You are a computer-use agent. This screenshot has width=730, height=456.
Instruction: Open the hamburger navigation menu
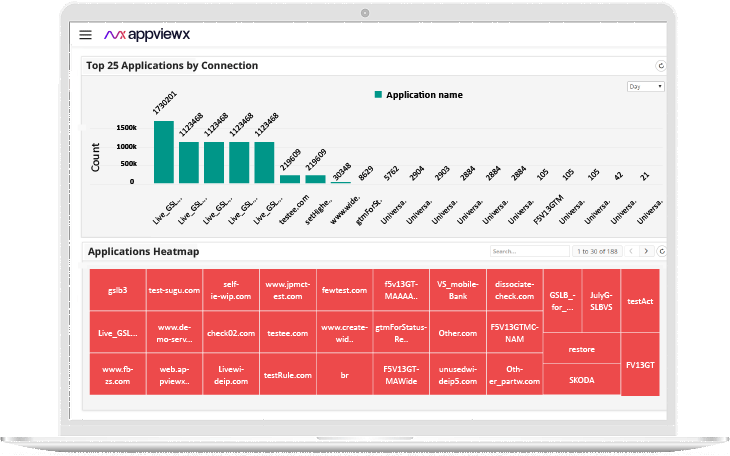point(86,34)
